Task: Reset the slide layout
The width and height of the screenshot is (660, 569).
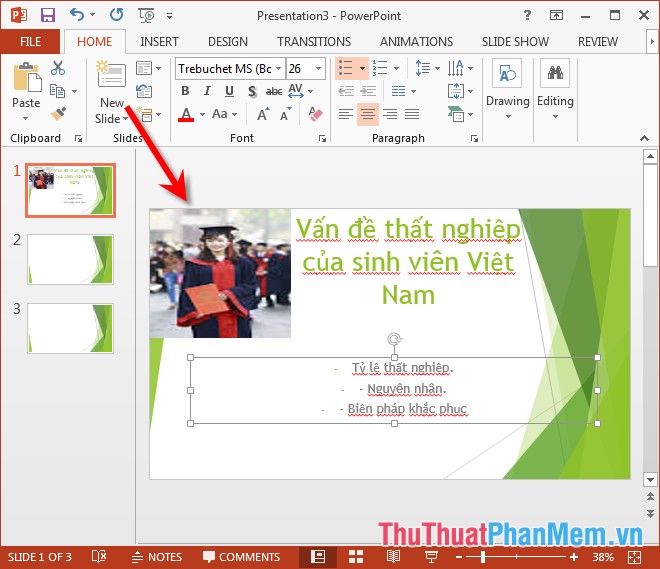Action: pos(144,91)
